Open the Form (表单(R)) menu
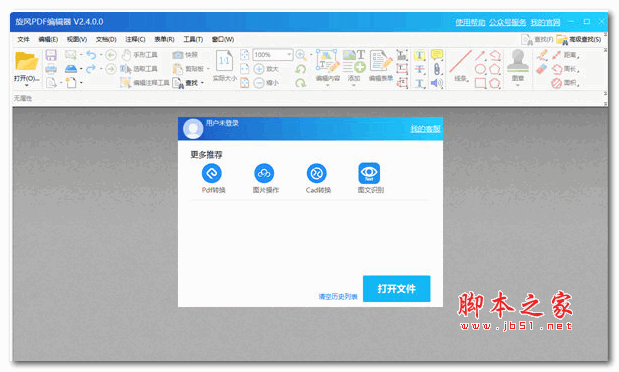The image size is (619, 372). tap(164, 39)
